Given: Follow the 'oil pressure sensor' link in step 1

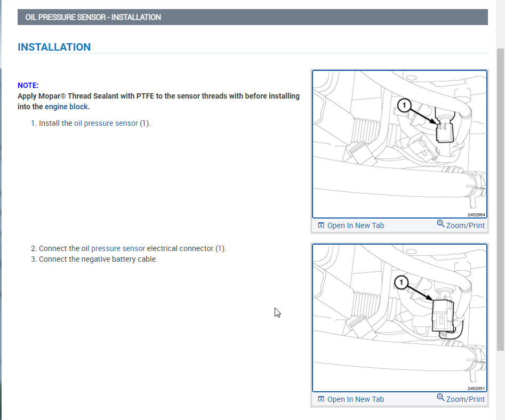Looking at the screenshot, I should pyautogui.click(x=106, y=123).
